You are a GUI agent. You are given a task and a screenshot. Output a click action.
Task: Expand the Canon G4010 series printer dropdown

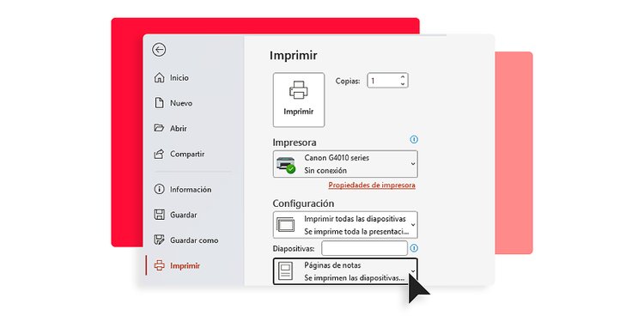tap(345, 164)
